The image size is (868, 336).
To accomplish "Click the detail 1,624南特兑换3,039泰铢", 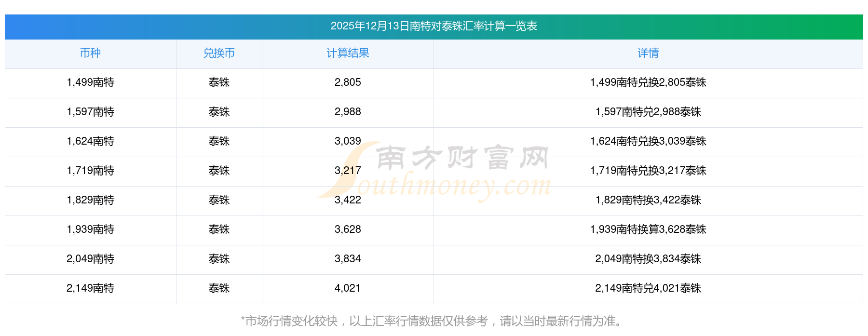I will (x=648, y=141).
